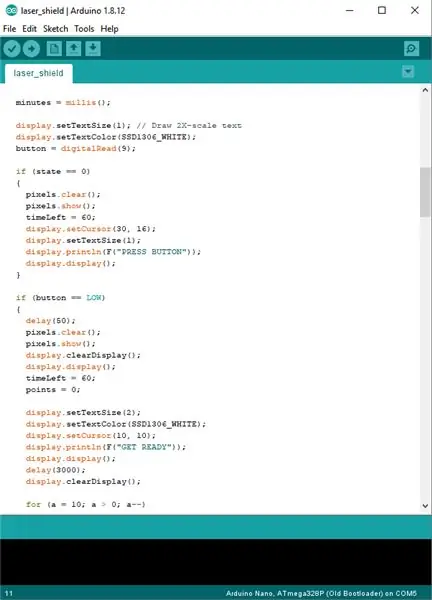This screenshot has width=432, height=600.
Task: Open the Sketch menu
Action: click(55, 29)
